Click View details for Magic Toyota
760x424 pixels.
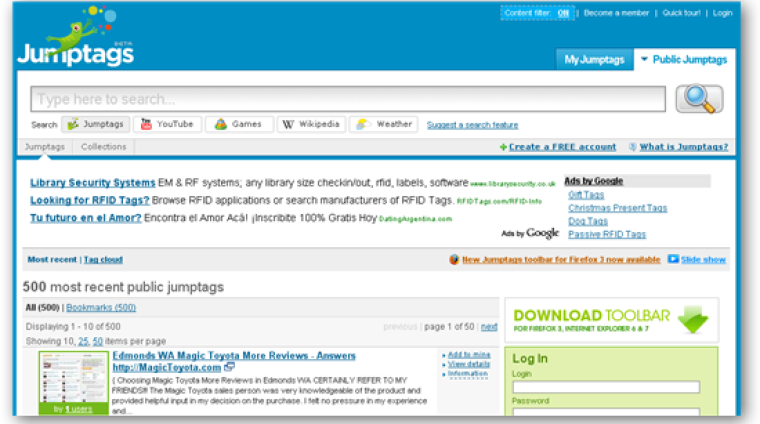point(469,364)
